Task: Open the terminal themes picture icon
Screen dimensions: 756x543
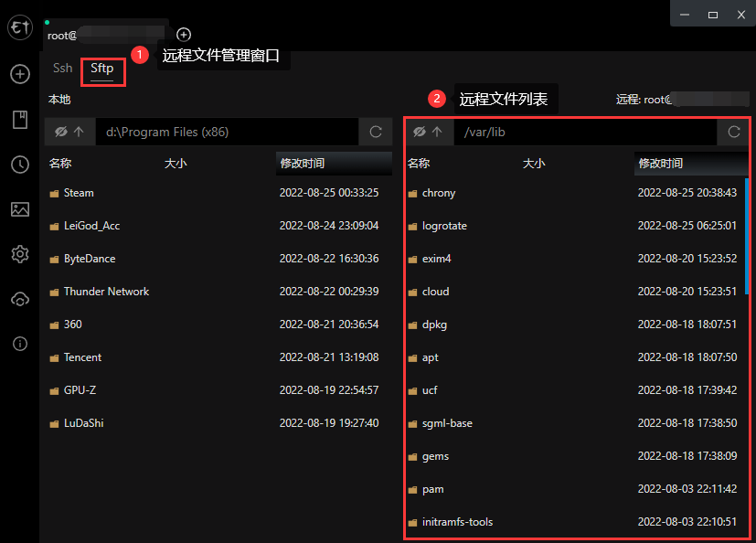Action: click(x=20, y=209)
